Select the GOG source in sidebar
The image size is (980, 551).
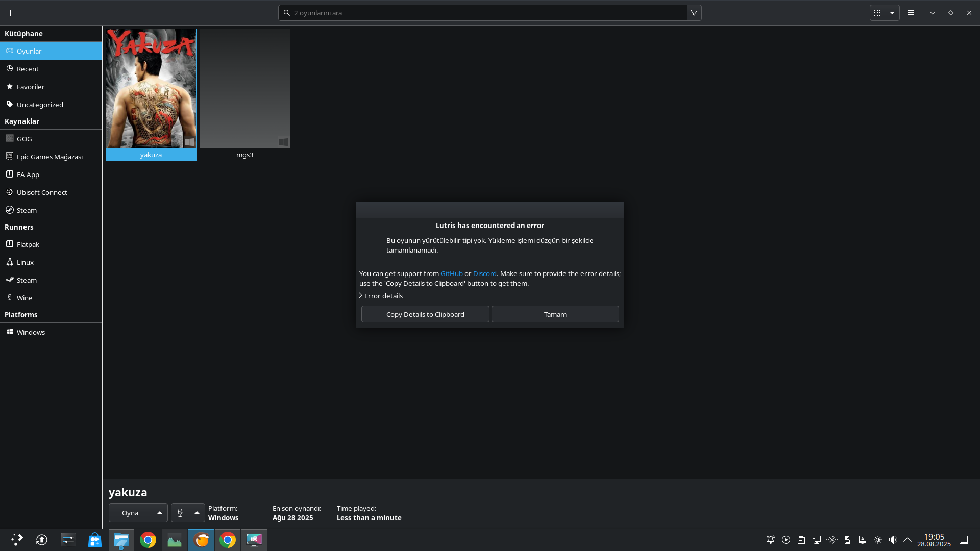[51, 139]
